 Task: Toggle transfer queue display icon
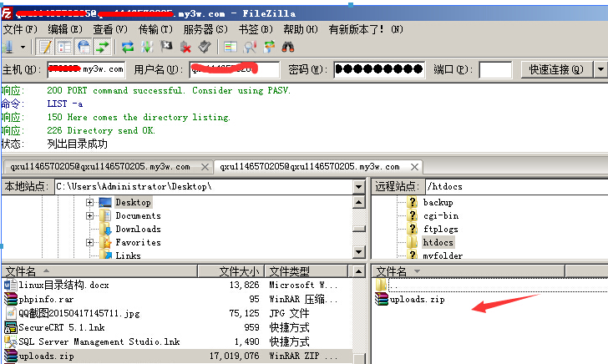click(104, 47)
